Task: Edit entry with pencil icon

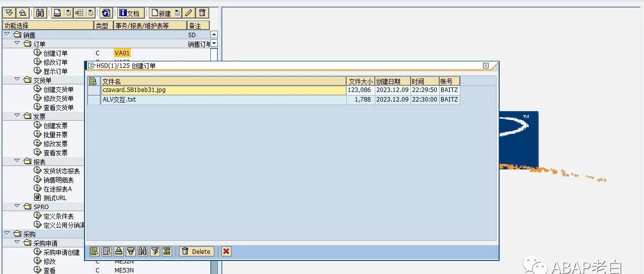Action: coord(188,13)
